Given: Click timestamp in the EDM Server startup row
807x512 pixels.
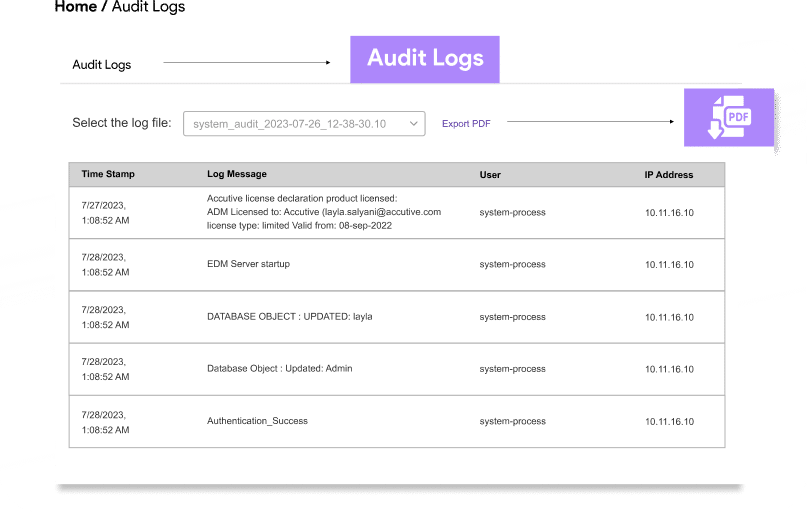Looking at the screenshot, I should click(x=105, y=264).
